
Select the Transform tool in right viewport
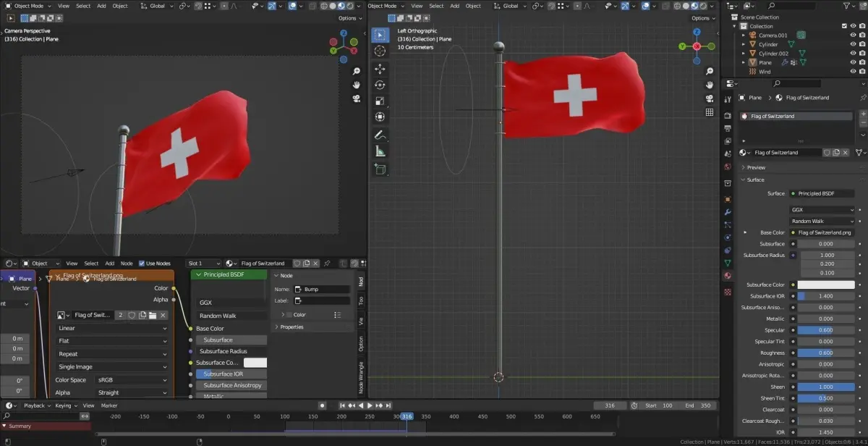[380, 117]
